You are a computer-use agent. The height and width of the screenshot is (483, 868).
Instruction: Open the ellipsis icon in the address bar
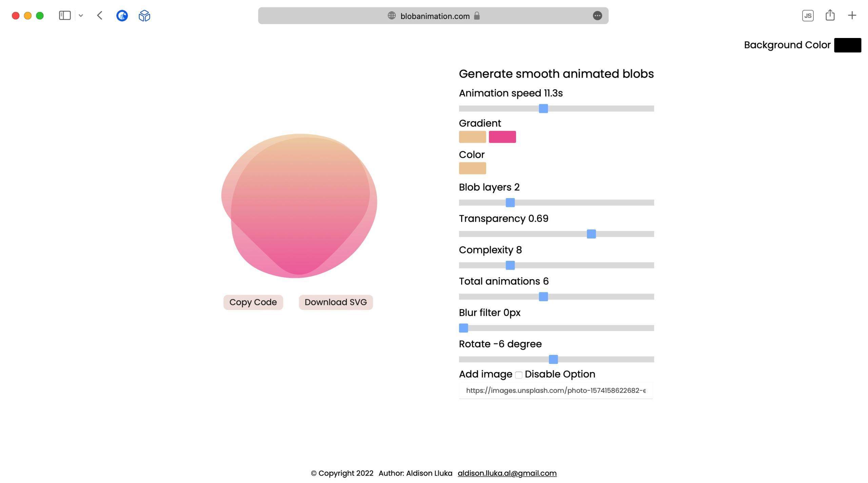point(597,16)
